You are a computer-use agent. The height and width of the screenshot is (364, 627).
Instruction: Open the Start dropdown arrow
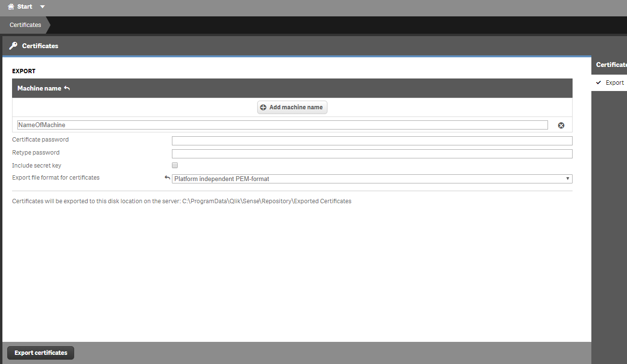click(42, 7)
